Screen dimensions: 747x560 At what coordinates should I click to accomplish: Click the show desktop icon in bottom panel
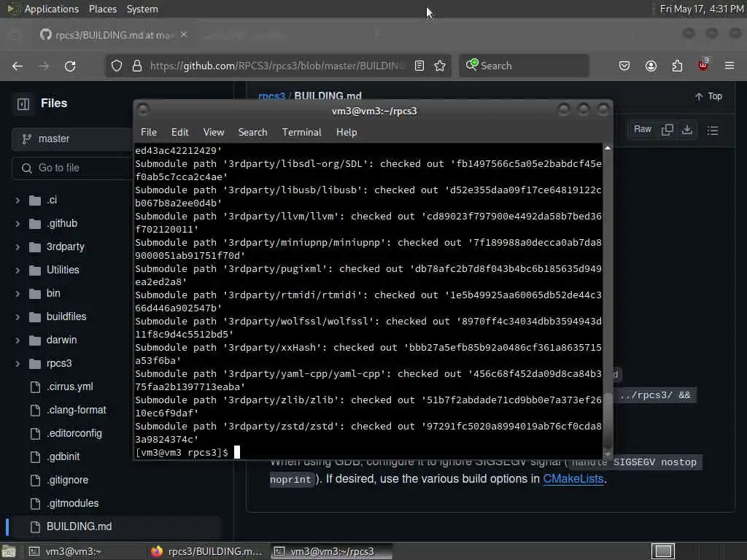coord(9,551)
